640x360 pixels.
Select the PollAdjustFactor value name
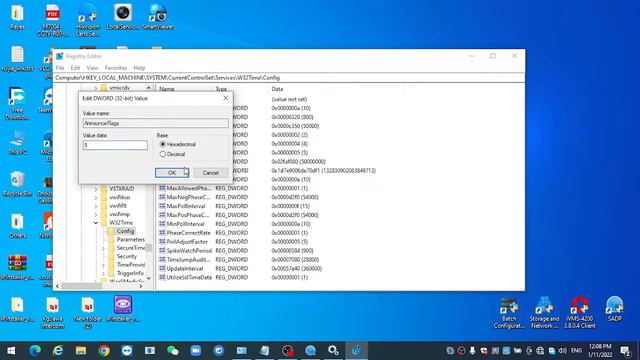187,242
